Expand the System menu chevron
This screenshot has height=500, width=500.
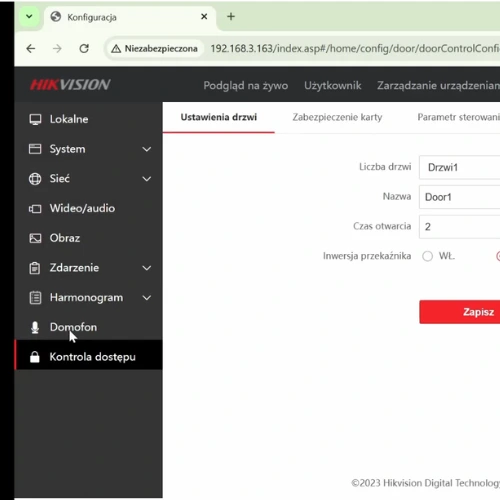coord(147,149)
